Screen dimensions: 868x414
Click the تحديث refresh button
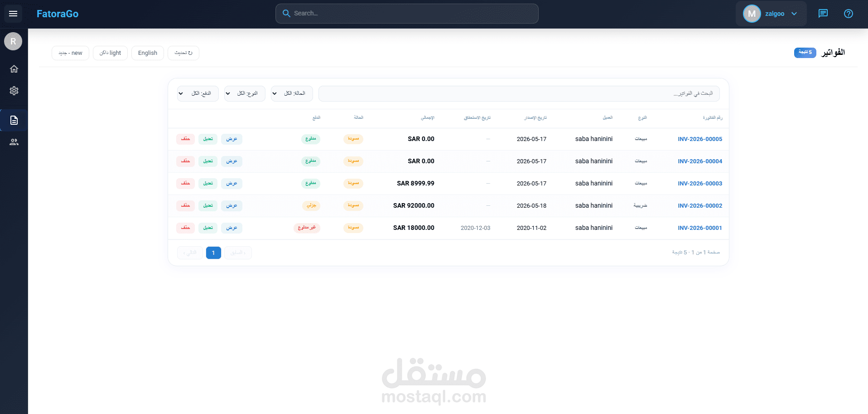pos(183,53)
